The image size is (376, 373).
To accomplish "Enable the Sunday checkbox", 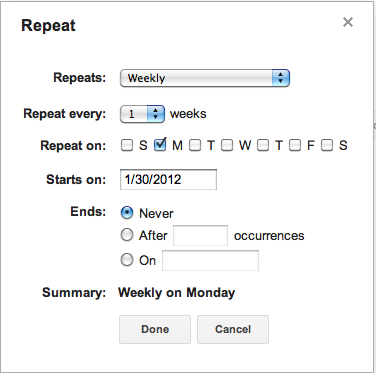I will click(x=127, y=145).
